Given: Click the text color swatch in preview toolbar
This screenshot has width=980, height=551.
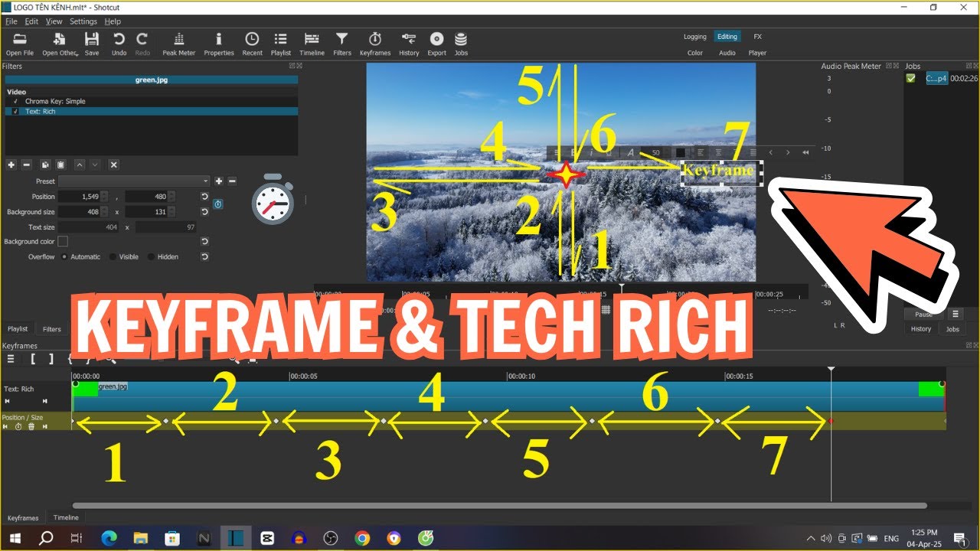Looking at the screenshot, I should [x=679, y=153].
